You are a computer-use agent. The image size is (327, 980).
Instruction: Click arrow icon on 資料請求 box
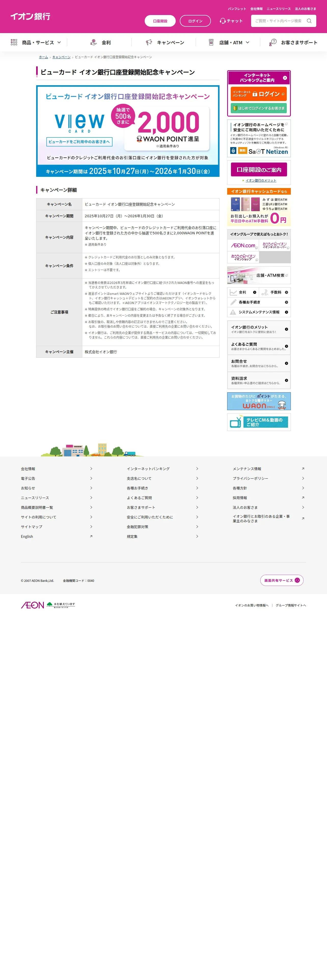tap(286, 380)
